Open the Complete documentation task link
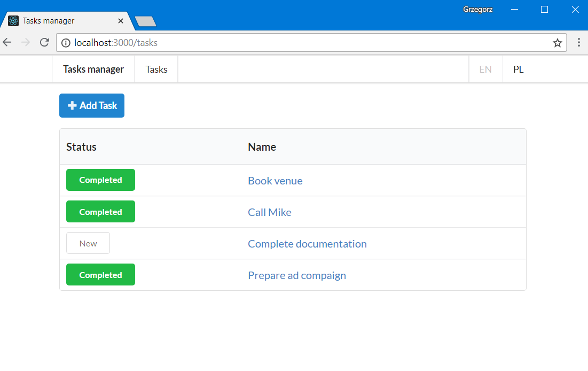 coord(307,244)
